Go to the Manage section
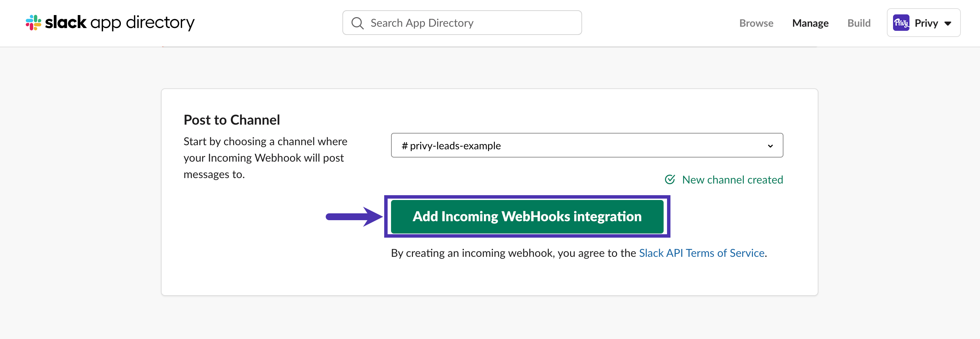The height and width of the screenshot is (339, 980). (x=810, y=23)
